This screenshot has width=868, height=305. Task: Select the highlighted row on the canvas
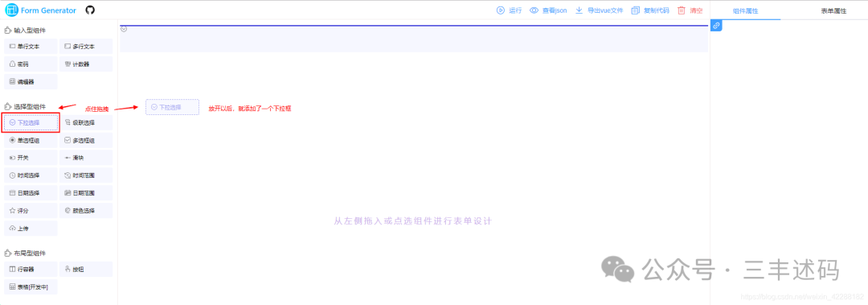[x=414, y=39]
